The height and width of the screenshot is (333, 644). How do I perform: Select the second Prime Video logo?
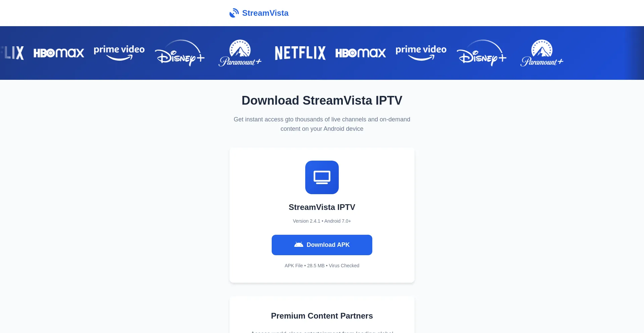click(421, 53)
